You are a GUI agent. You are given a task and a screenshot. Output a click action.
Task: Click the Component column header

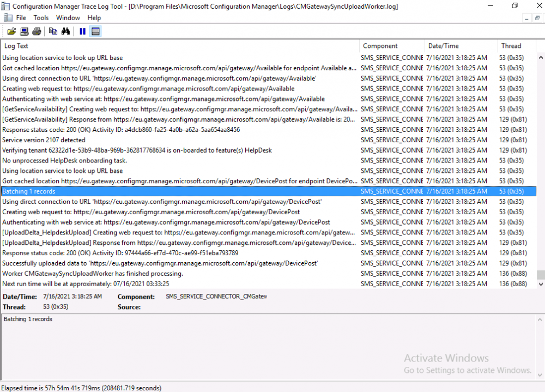392,46
